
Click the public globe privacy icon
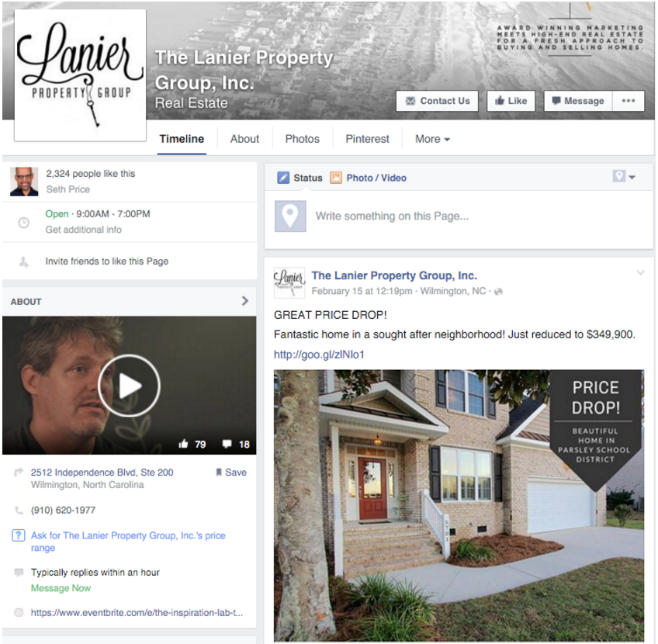(498, 292)
